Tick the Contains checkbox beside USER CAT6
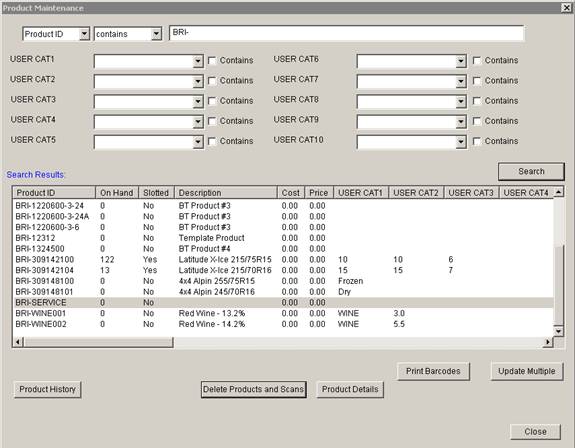Screen dimensions: 575x448 tap(477, 60)
